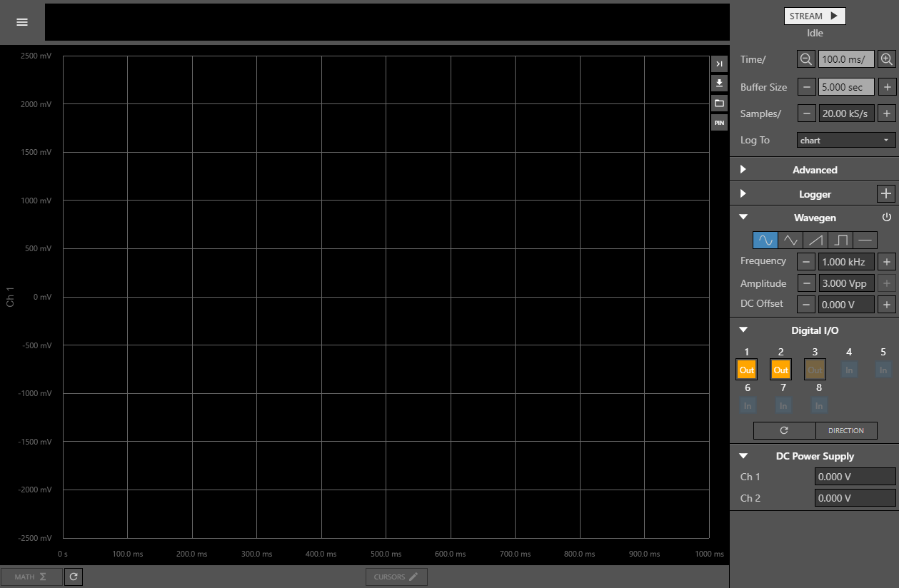The width and height of the screenshot is (899, 588).
Task: Open the Log To chart dropdown
Action: pos(846,140)
